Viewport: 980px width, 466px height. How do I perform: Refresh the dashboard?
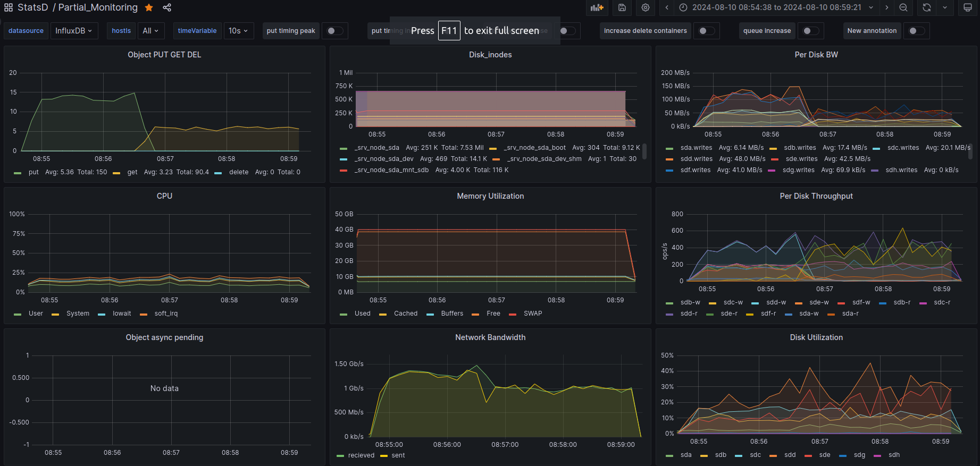[x=927, y=7]
